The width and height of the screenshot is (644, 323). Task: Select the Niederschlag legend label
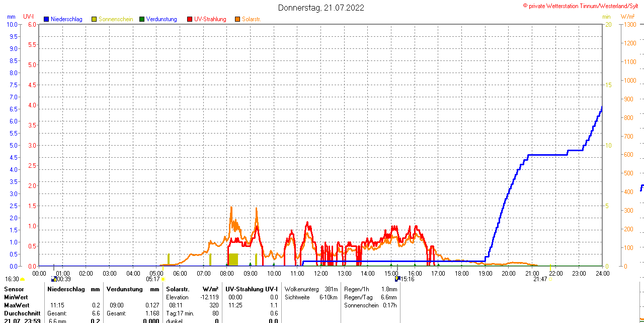66,19
